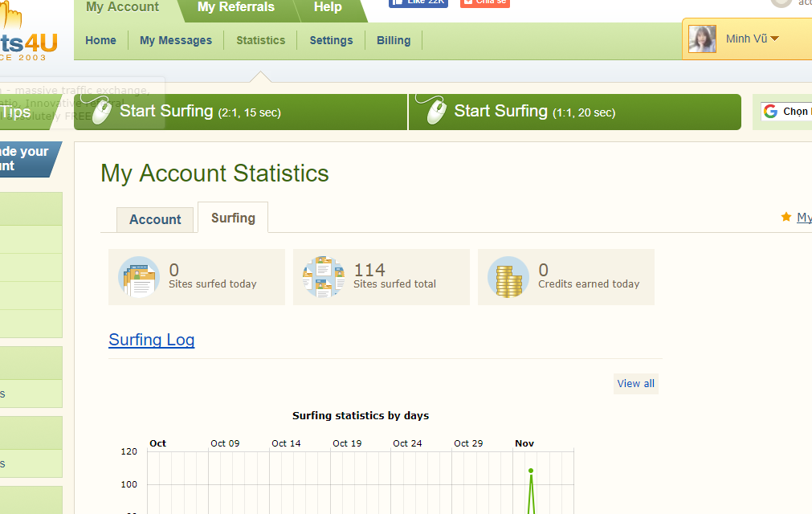Click the red share button
The image size is (812, 514).
[485, 3]
